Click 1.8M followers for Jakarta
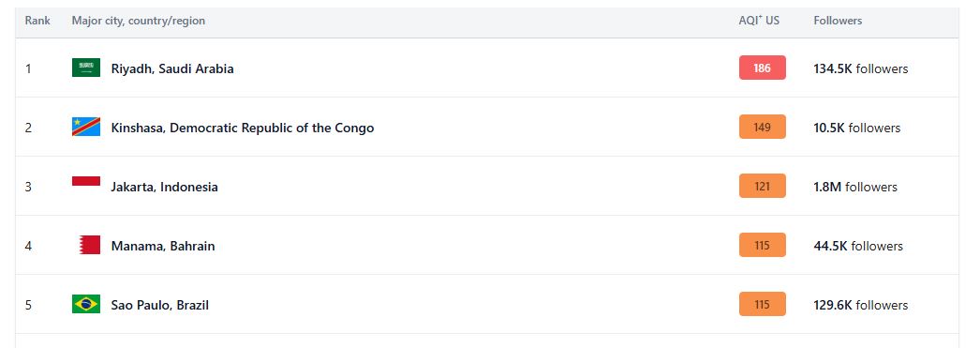Viewport: 980px width, 348px height. pos(855,187)
